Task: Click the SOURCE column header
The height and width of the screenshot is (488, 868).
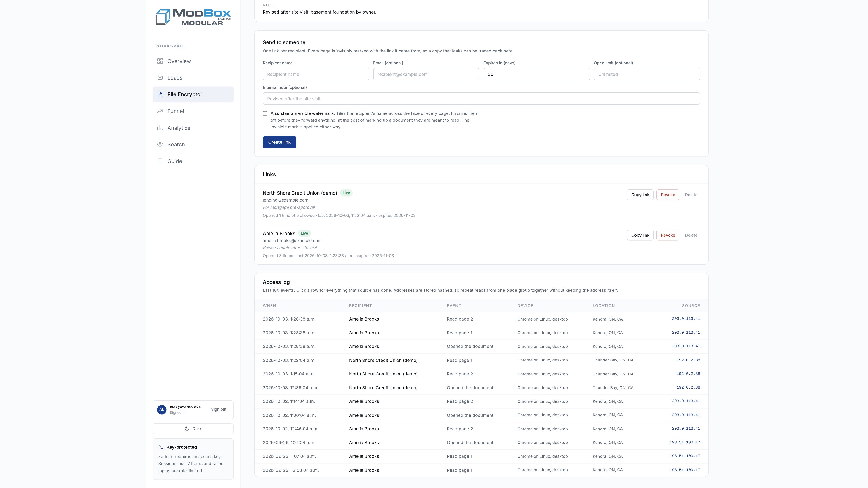Action: pyautogui.click(x=691, y=306)
